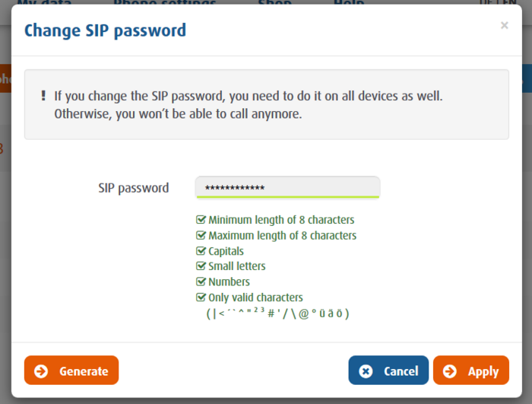Click the warning message about devices
532x404 pixels.
coord(249,105)
